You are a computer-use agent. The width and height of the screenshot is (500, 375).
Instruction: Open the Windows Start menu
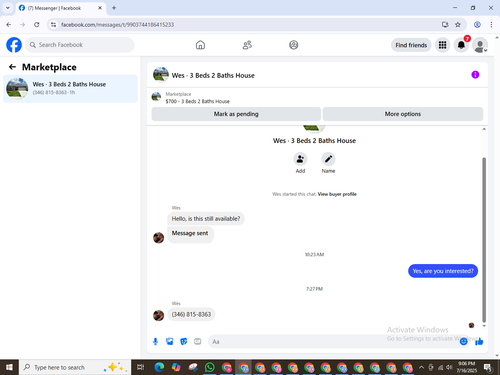pos(9,367)
